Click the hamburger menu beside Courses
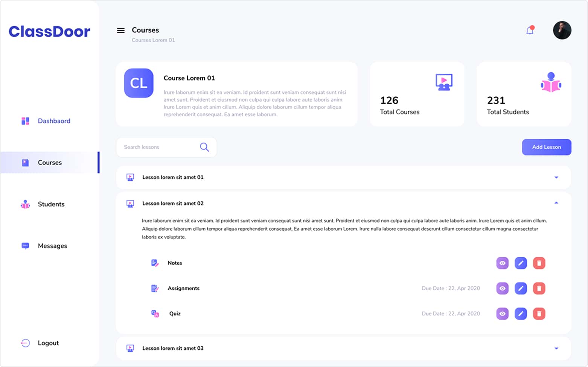588x367 pixels. point(120,30)
